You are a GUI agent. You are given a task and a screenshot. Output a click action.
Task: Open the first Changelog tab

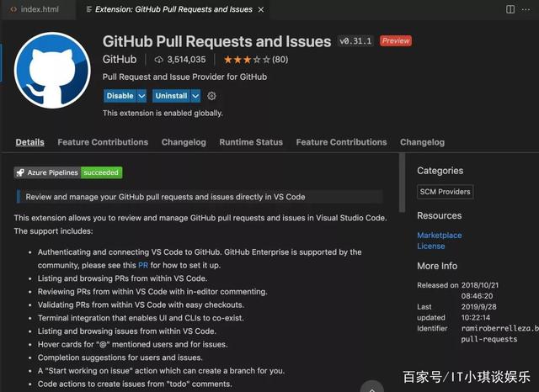[184, 142]
